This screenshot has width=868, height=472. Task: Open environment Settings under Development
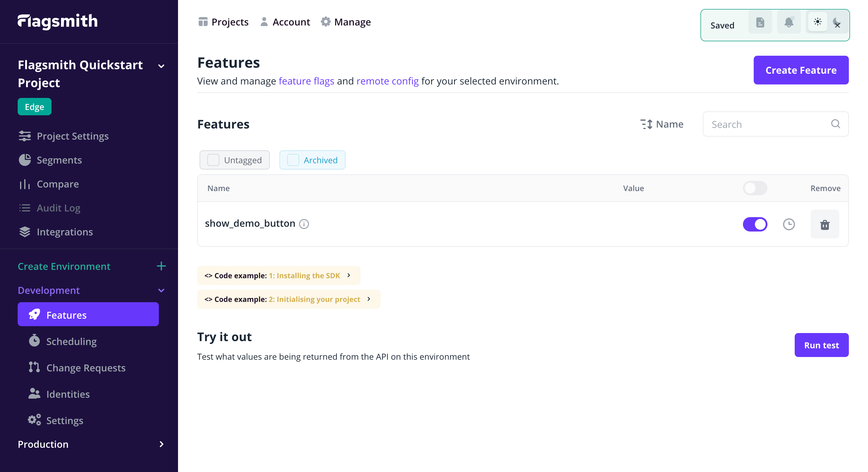coord(56,420)
